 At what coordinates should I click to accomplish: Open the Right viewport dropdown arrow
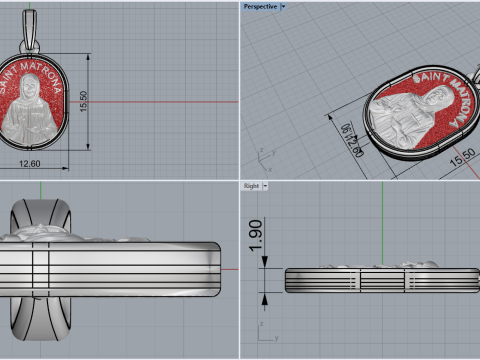coord(265,186)
